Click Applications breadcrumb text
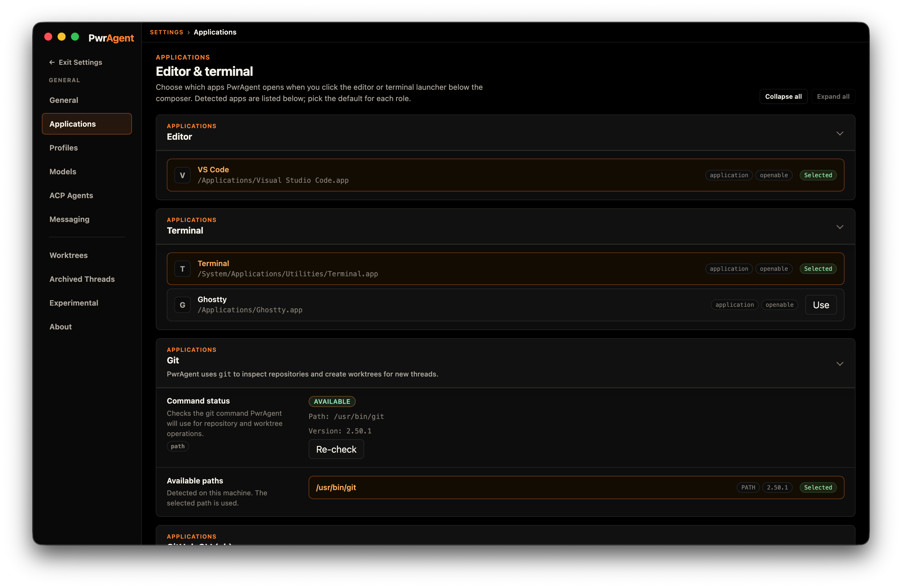The image size is (902, 588). point(215,32)
